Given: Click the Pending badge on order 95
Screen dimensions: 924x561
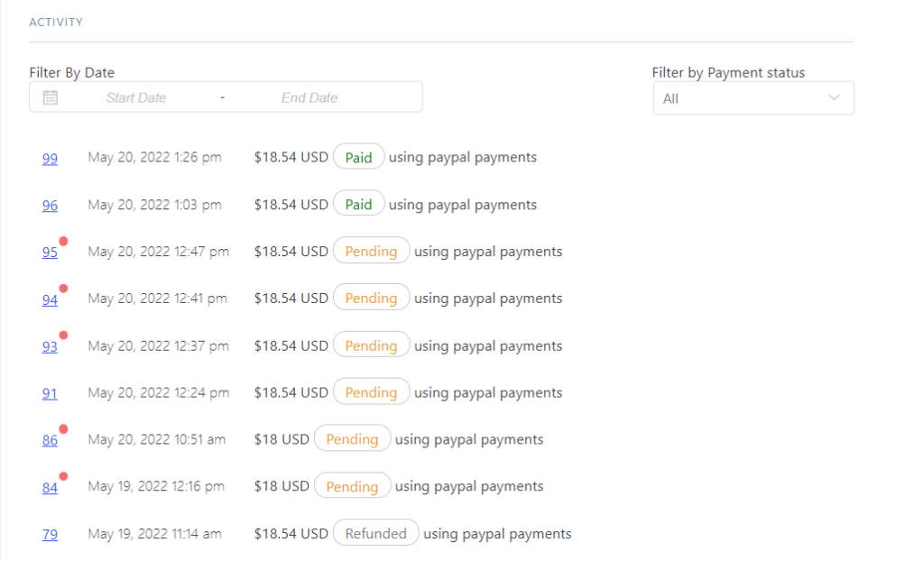Looking at the screenshot, I should pyautogui.click(x=371, y=251).
